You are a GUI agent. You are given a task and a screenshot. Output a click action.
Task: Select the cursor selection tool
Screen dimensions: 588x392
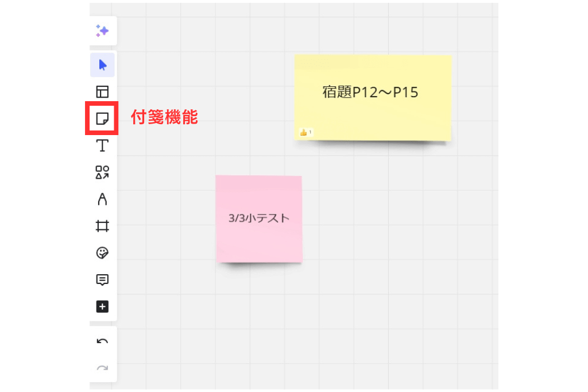pos(102,65)
